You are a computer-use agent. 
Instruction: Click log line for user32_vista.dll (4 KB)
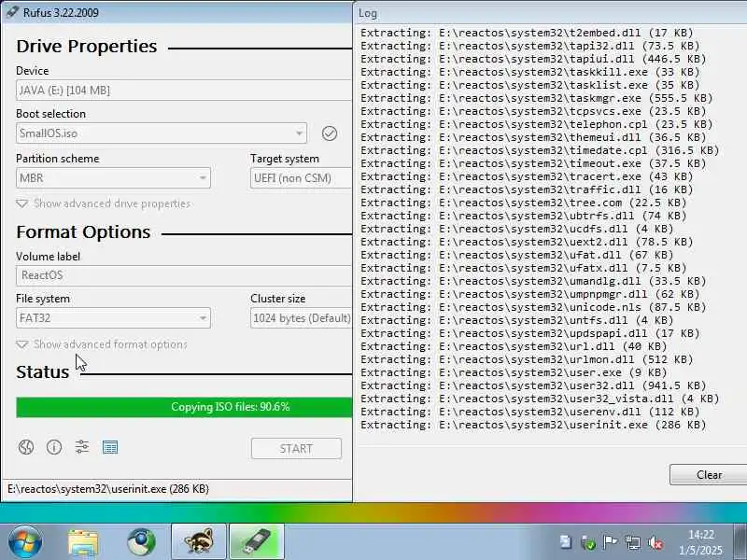[x=540, y=399]
